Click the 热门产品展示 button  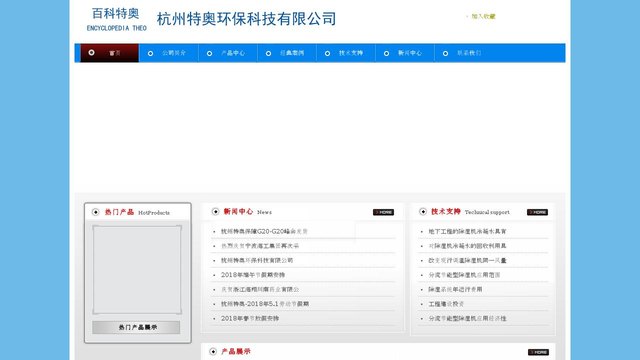136,327
